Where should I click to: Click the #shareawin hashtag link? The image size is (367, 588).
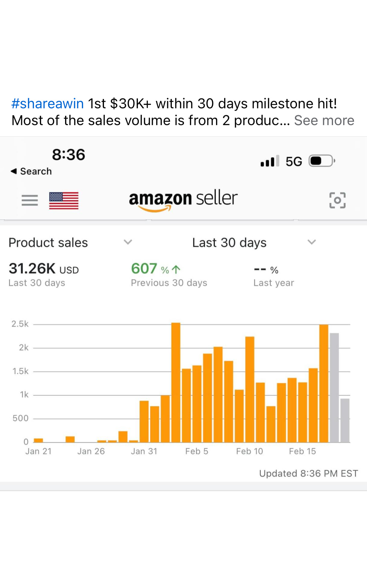(47, 104)
